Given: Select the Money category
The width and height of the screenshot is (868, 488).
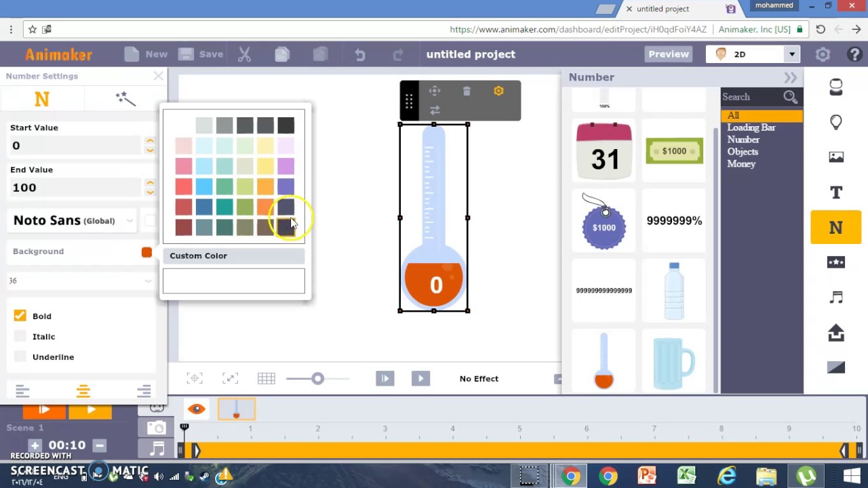Looking at the screenshot, I should pyautogui.click(x=741, y=164).
